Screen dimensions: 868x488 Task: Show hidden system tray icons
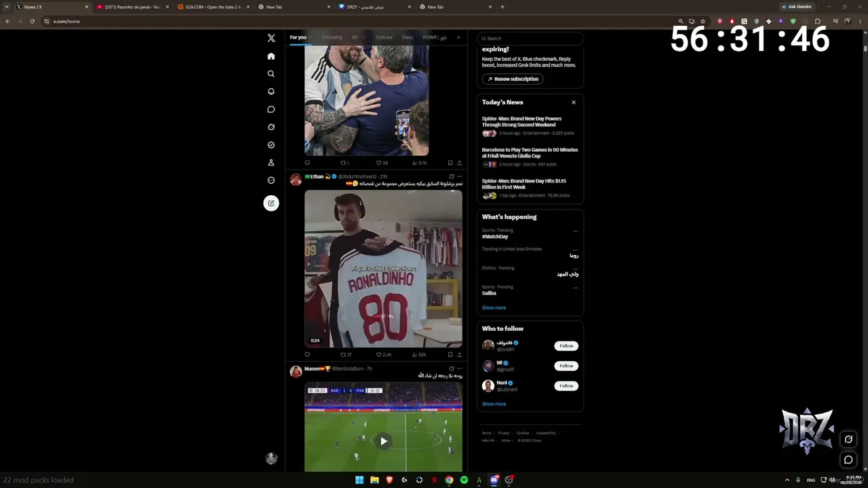[x=787, y=480]
